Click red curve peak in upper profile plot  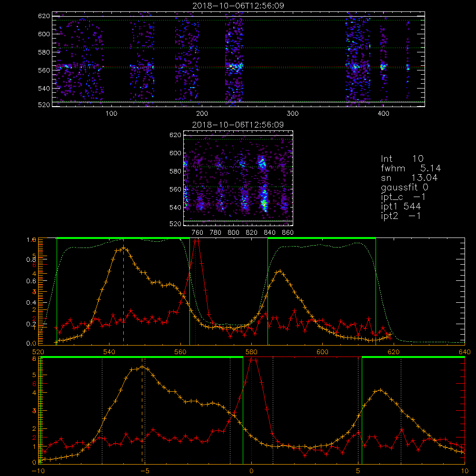pos(197,241)
